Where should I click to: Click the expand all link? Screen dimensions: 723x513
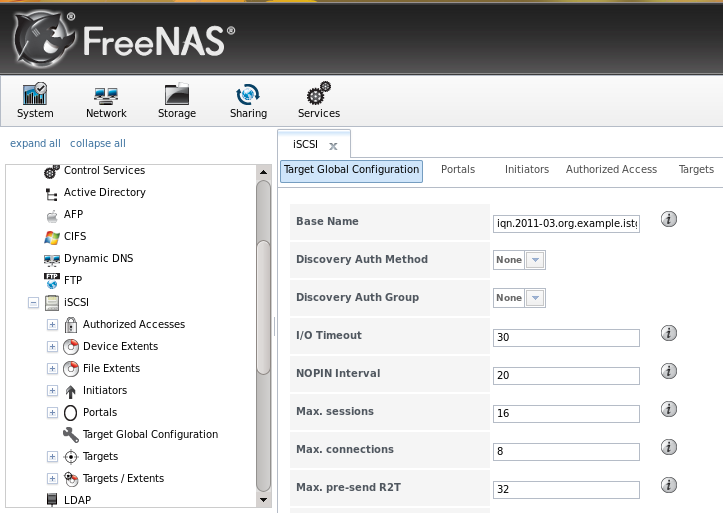(x=35, y=143)
